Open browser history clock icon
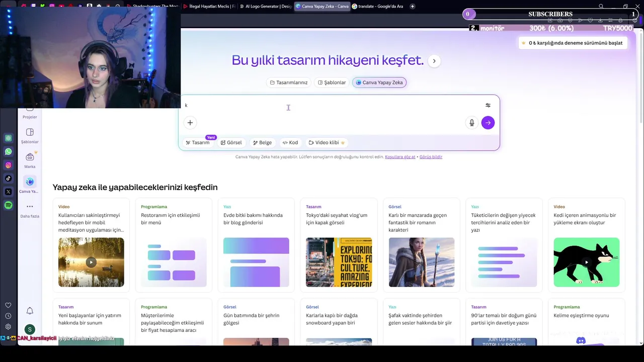 (8, 316)
